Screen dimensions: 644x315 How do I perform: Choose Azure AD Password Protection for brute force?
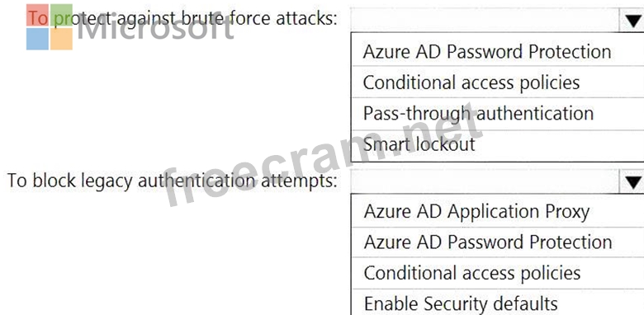tap(498, 51)
